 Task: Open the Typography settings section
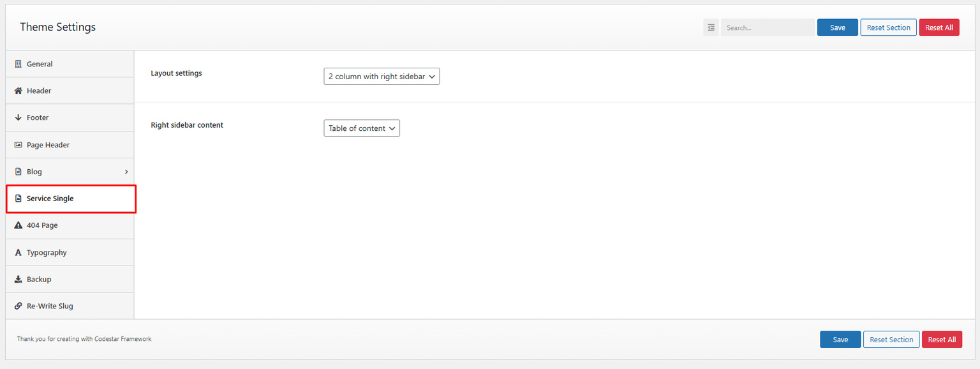coord(46,252)
